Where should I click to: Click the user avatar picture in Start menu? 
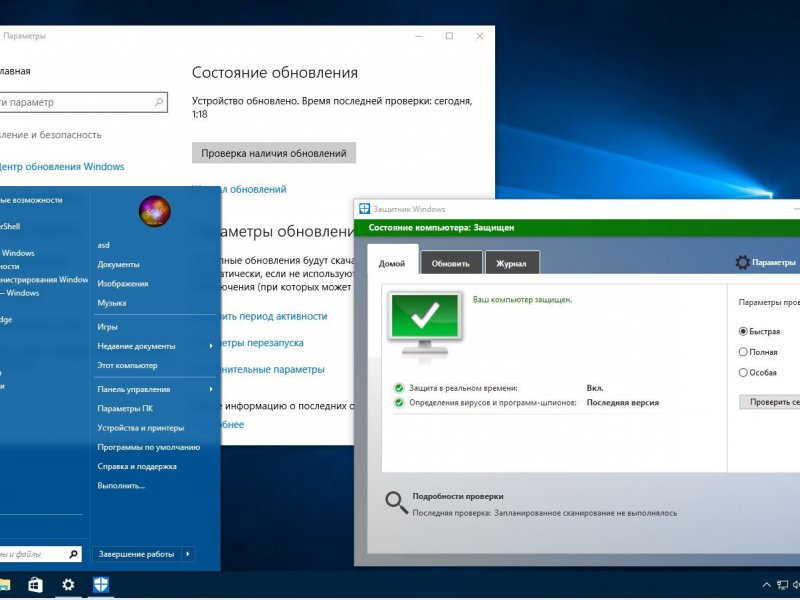point(155,211)
